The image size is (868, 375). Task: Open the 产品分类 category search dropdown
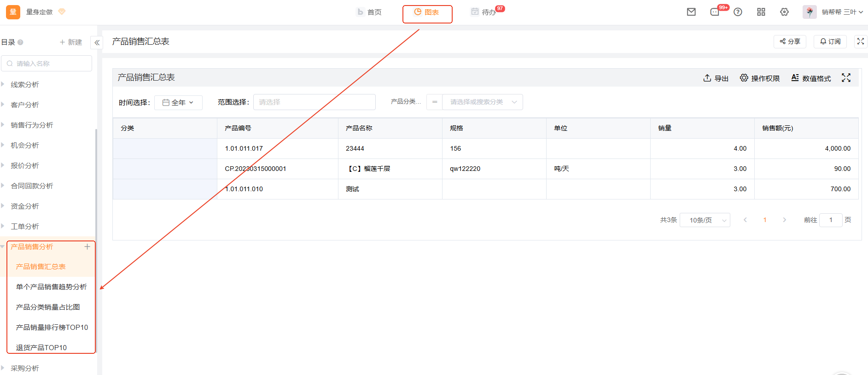tap(482, 102)
